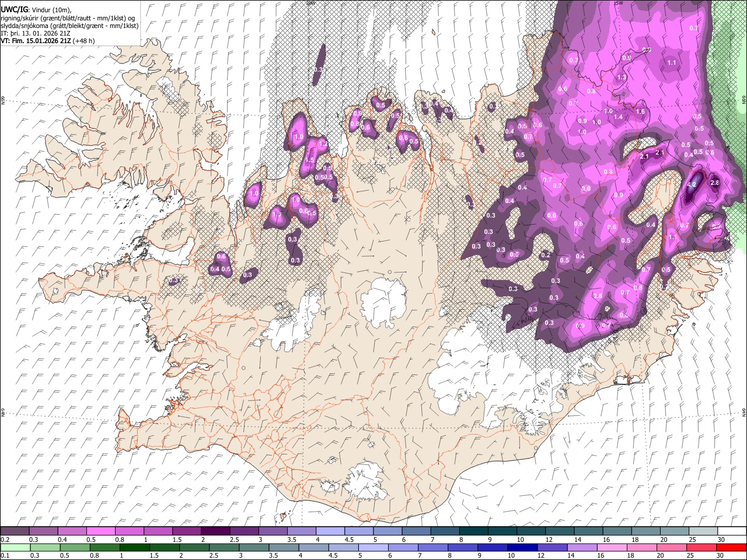The height and width of the screenshot is (560, 747).
Task: Click the upper legend swatch starting at 10
Action: point(531,531)
